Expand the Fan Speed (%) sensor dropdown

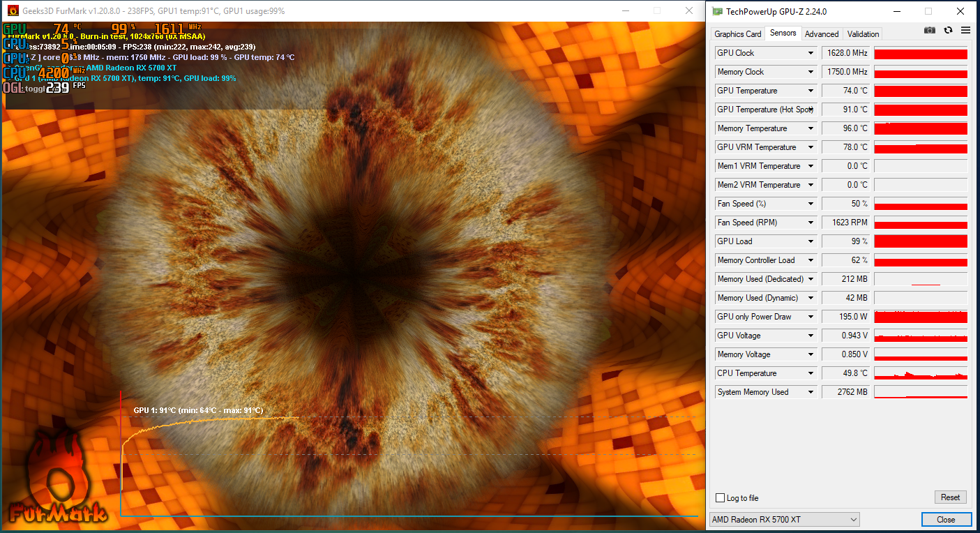click(x=811, y=204)
